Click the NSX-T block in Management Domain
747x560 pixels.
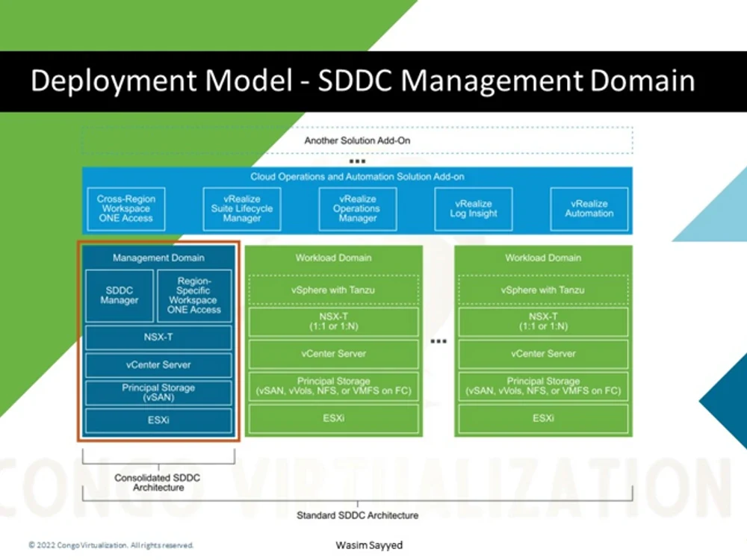coord(158,337)
